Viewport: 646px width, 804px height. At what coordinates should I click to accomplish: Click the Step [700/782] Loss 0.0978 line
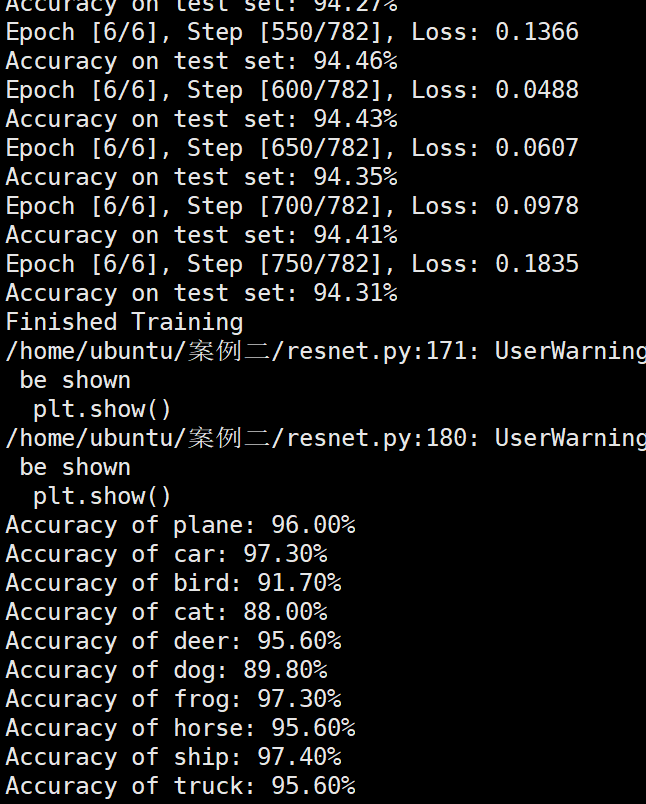292,207
